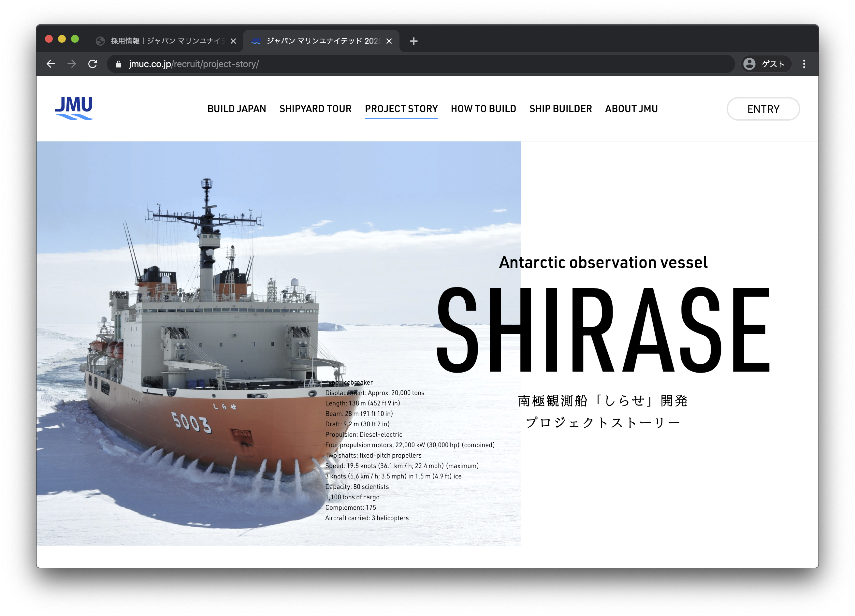Click 'Draft: 9.2 m' spec line
Viewport: 855px width, 616px height.
[357, 424]
